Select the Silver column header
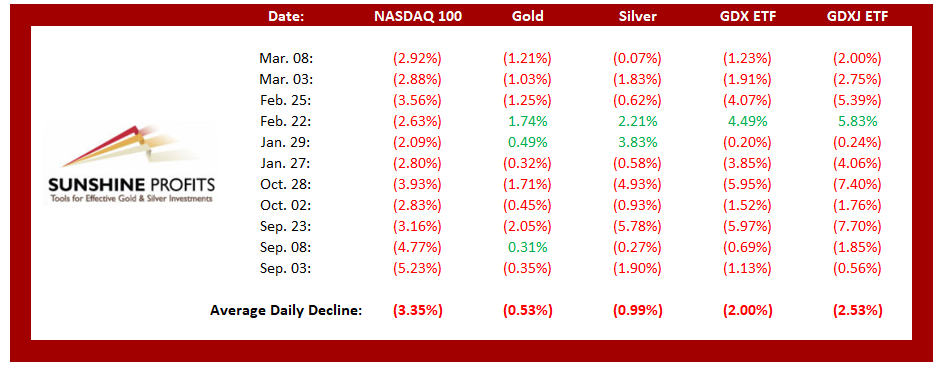941x368 pixels. 637,16
